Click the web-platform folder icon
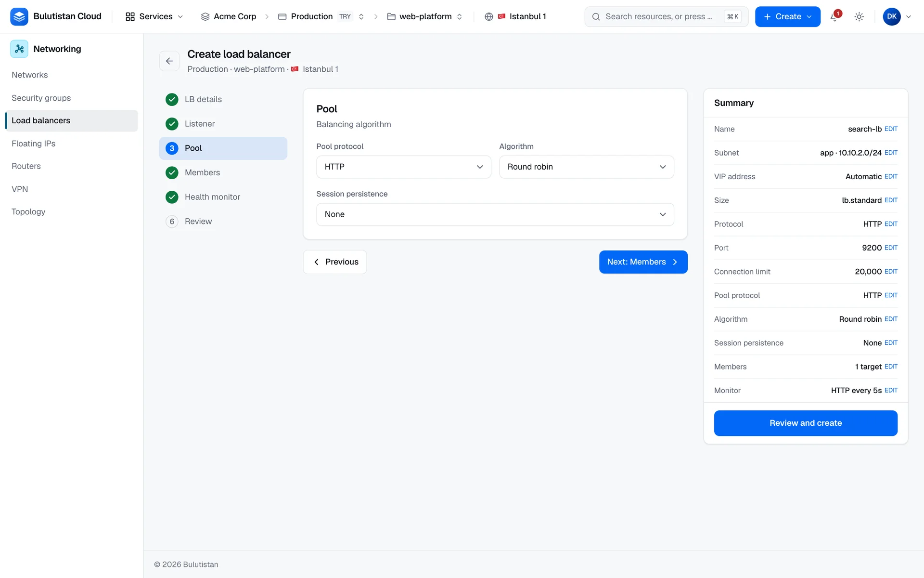 391,17
